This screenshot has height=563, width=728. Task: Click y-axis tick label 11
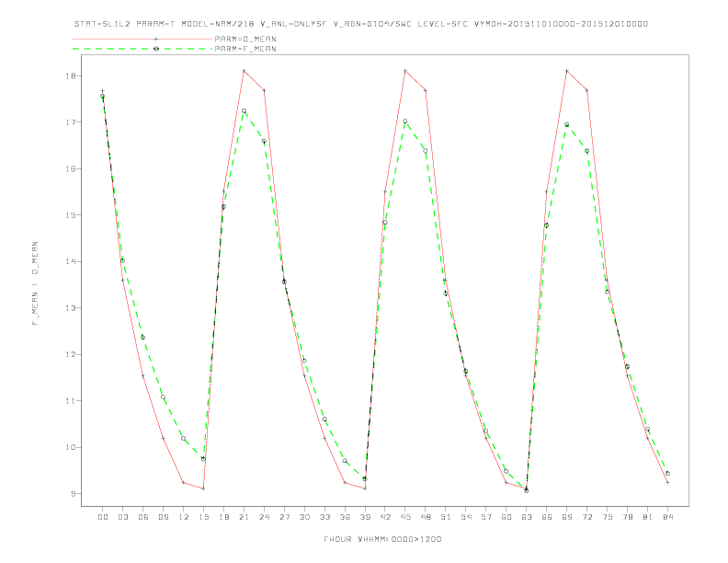(71, 401)
